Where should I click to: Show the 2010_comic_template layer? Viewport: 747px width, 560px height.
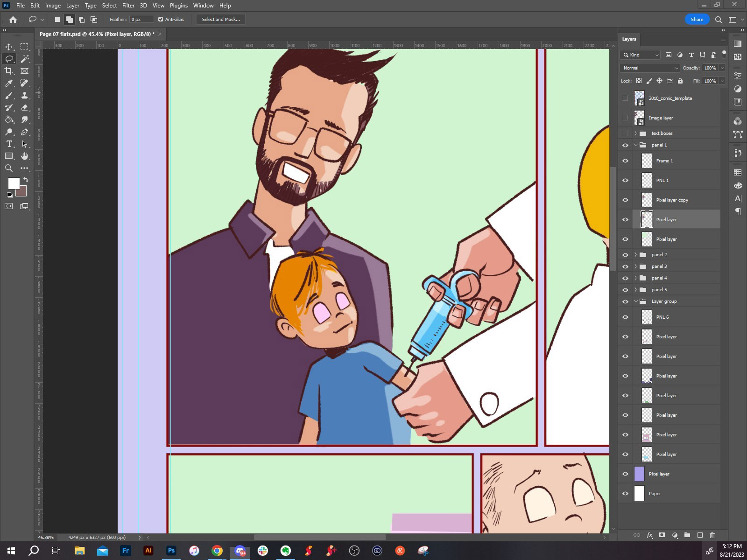[625, 98]
